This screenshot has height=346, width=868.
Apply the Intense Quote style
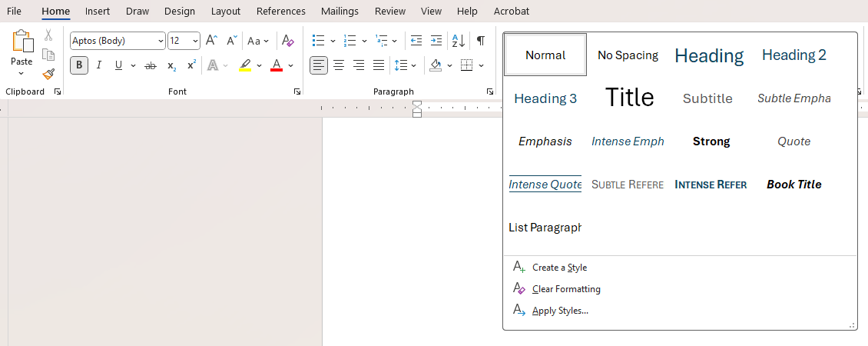click(x=545, y=184)
